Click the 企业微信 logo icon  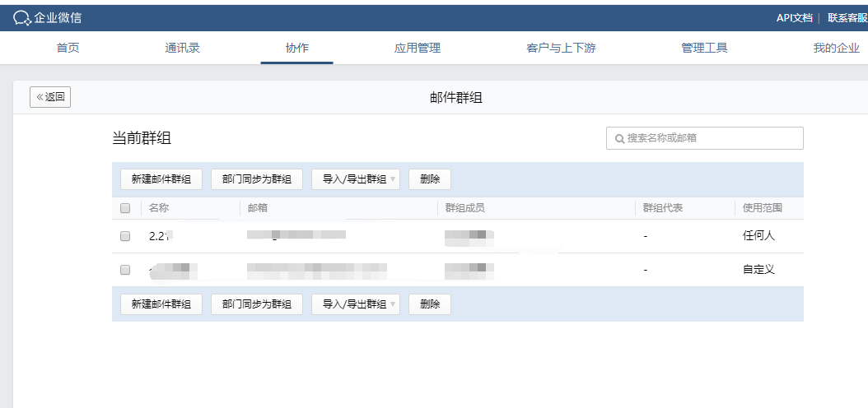(x=22, y=18)
